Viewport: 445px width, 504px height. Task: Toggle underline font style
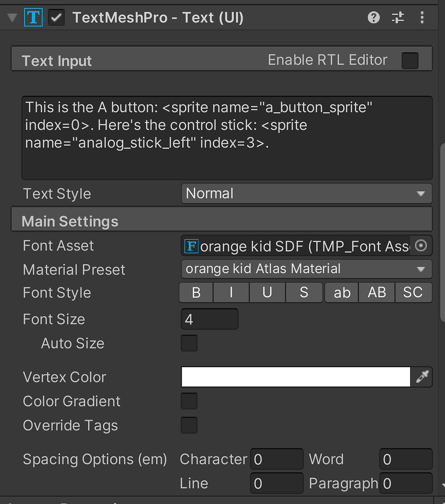pos(267,292)
